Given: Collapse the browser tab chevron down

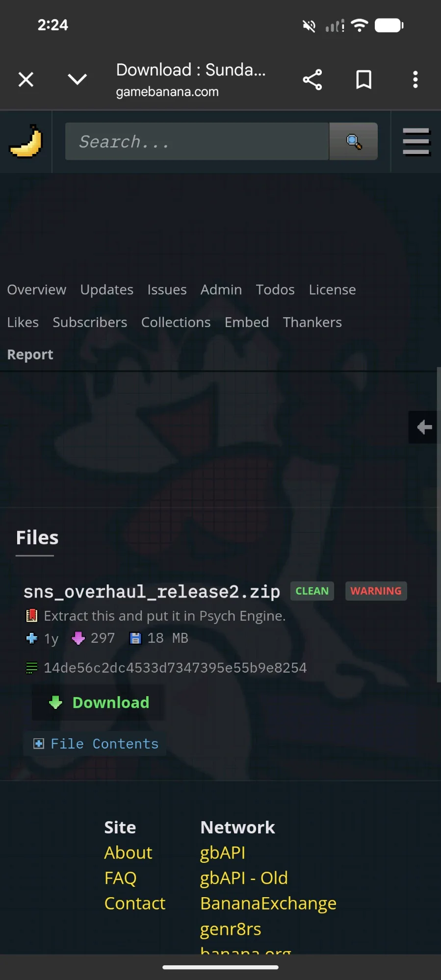Looking at the screenshot, I should (x=78, y=79).
